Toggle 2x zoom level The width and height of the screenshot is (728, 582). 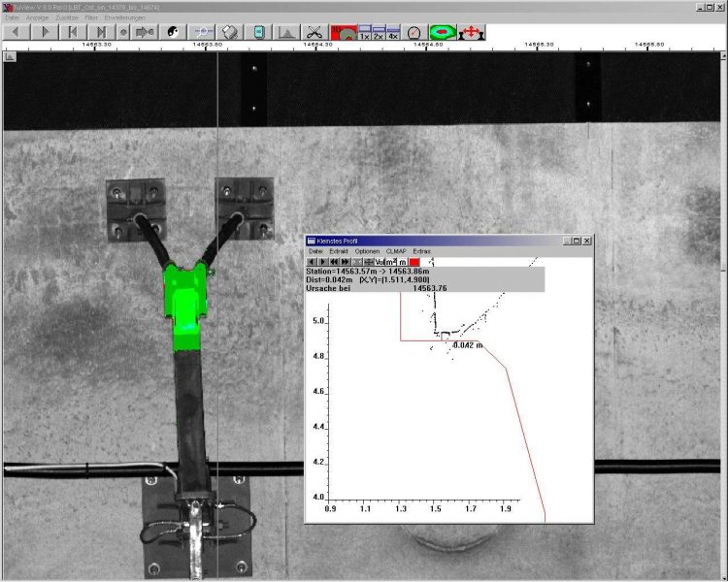click(x=378, y=32)
